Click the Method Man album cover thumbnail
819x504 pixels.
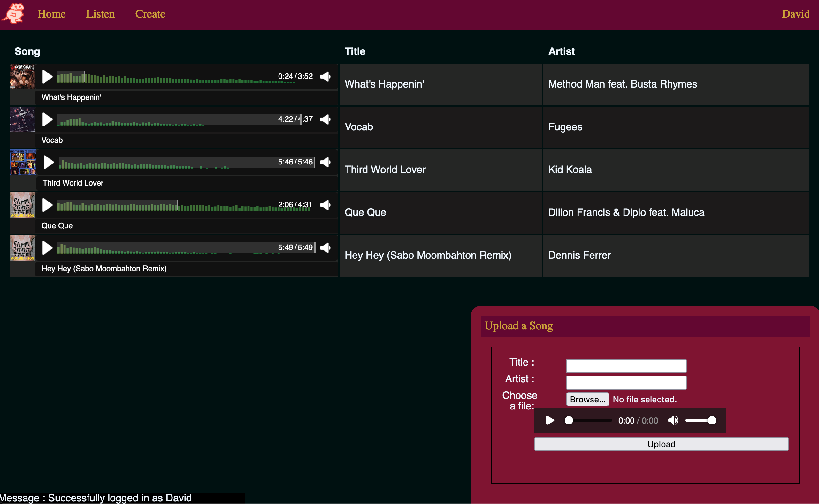(22, 77)
